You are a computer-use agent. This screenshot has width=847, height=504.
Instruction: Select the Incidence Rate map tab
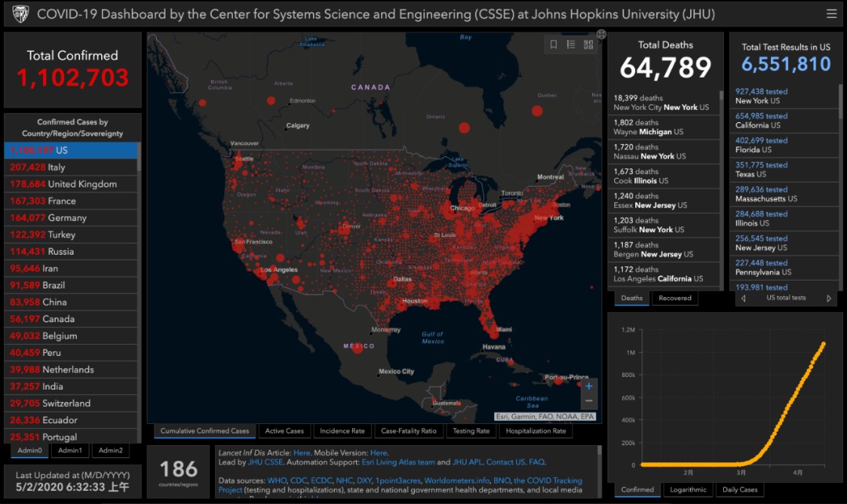pos(342,431)
